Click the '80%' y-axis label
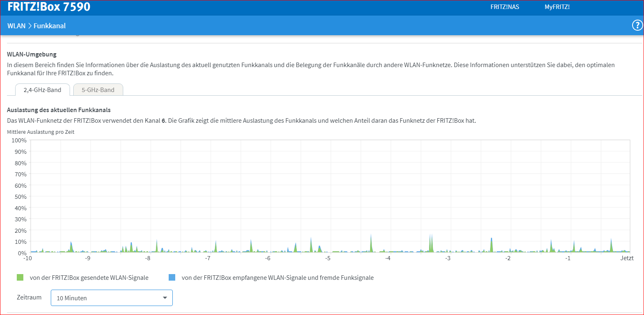Image resolution: width=644 pixels, height=315 pixels. tap(20, 163)
